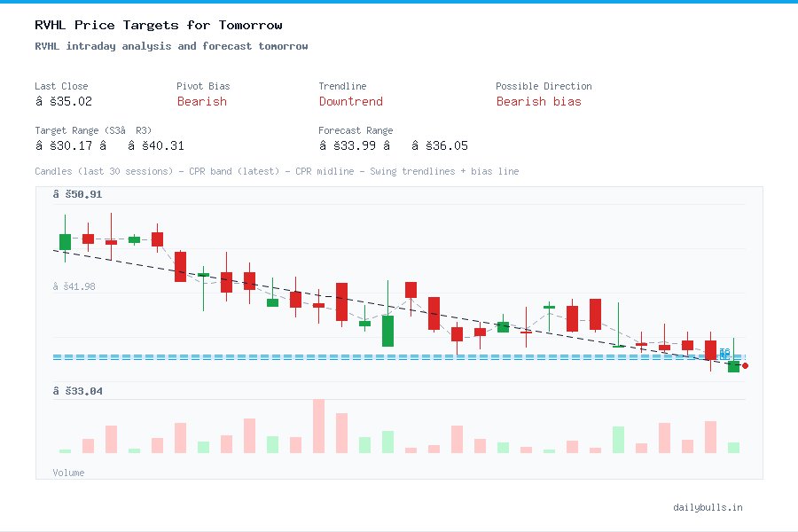
Task: Select the â š50.91 price label
Action: [x=78, y=194]
